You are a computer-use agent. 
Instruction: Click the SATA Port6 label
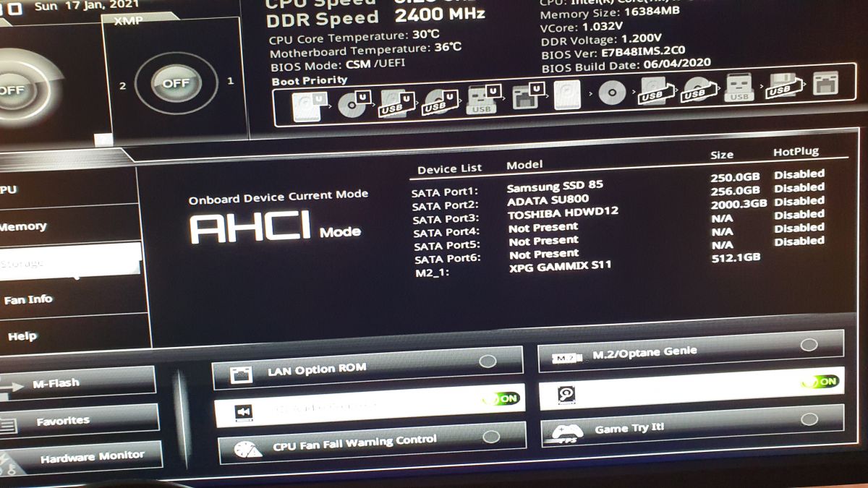pyautogui.click(x=448, y=259)
